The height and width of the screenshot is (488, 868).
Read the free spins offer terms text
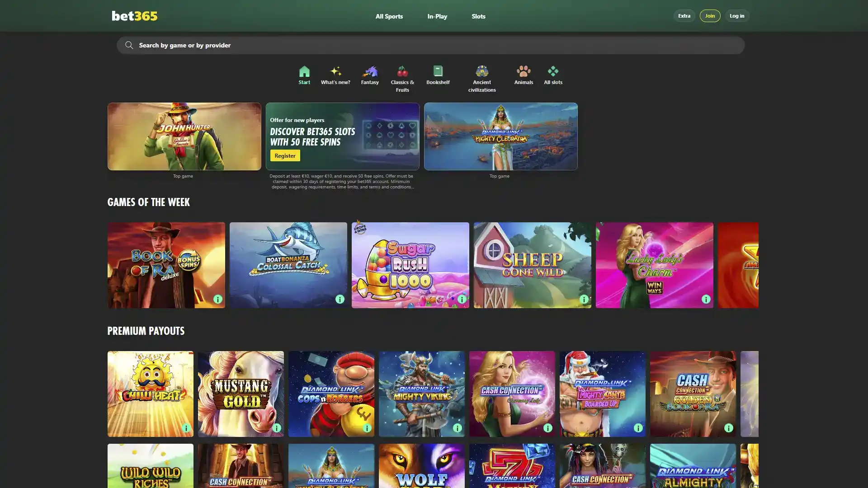tap(342, 182)
